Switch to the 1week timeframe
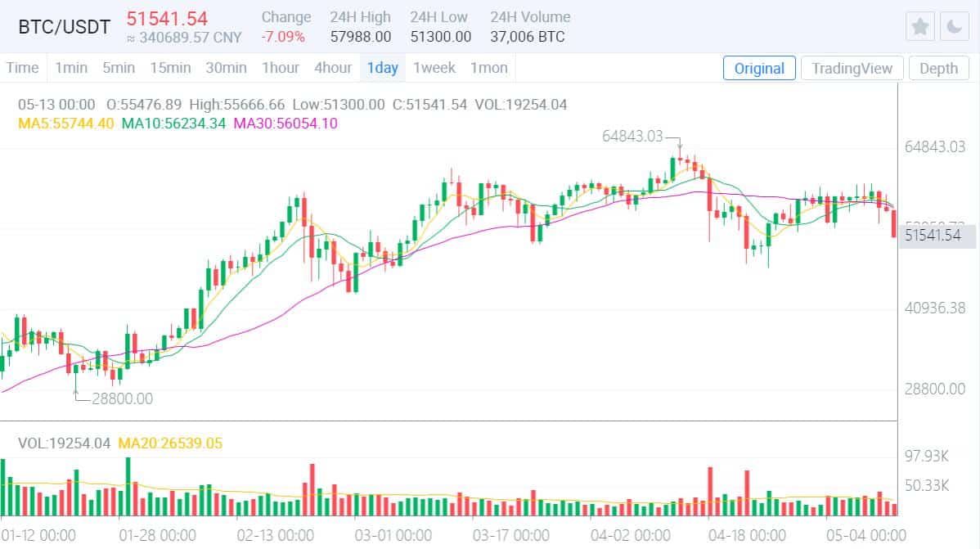 tap(434, 68)
